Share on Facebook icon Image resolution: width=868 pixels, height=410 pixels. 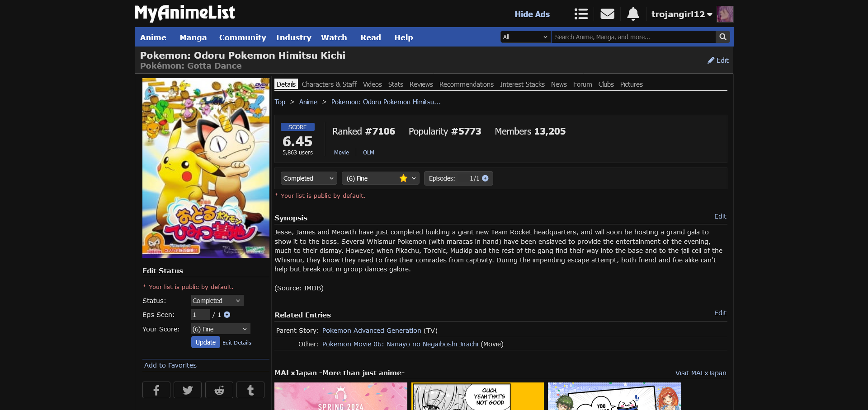tap(156, 390)
